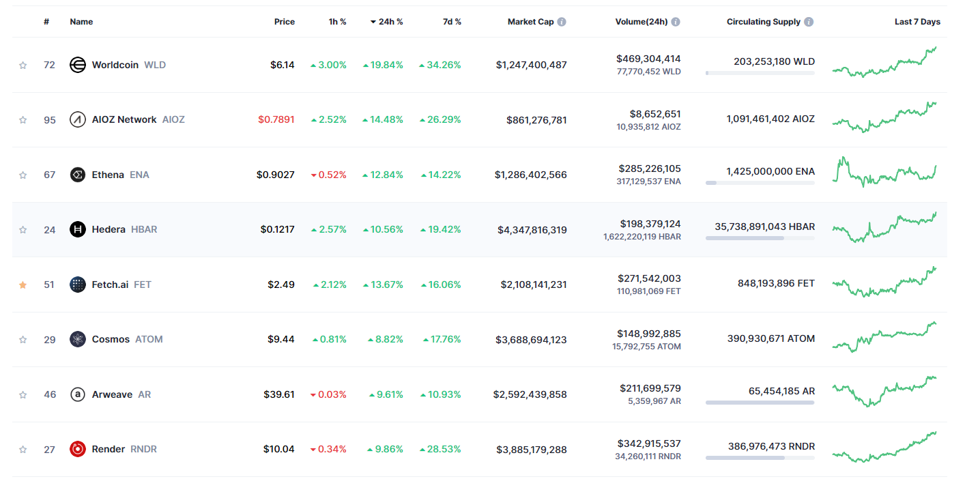Open the Hedera HBAR coin page
Viewport: 980px width, 479px height.
tap(113, 229)
